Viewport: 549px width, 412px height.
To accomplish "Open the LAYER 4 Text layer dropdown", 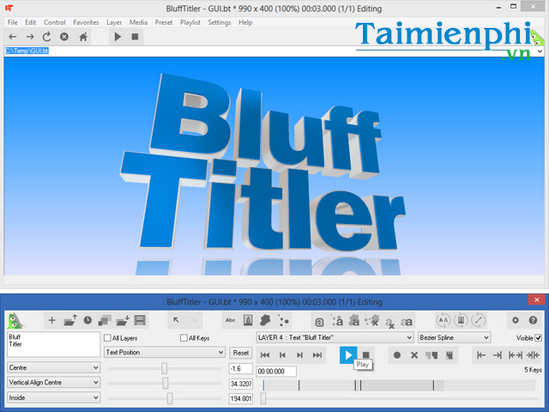I will [x=335, y=338].
